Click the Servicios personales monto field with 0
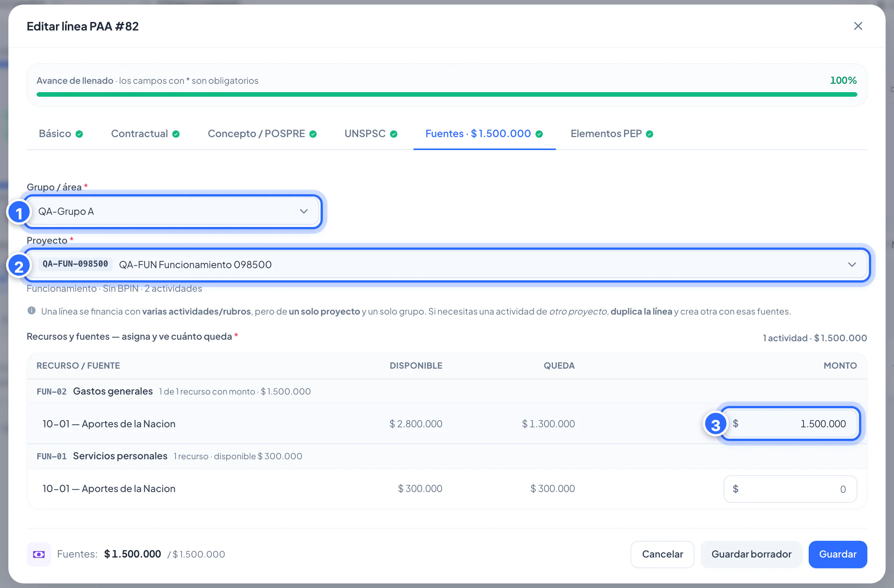Viewport: 894px width, 588px height. tap(790, 489)
